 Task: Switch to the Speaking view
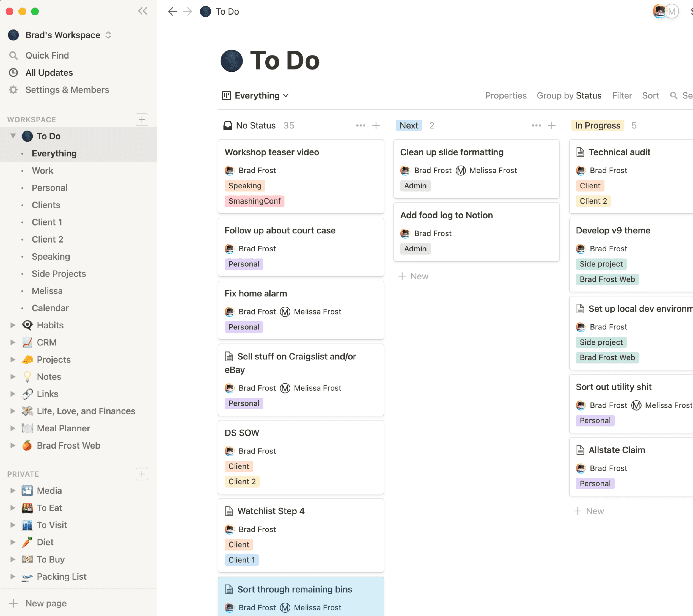[x=51, y=256]
